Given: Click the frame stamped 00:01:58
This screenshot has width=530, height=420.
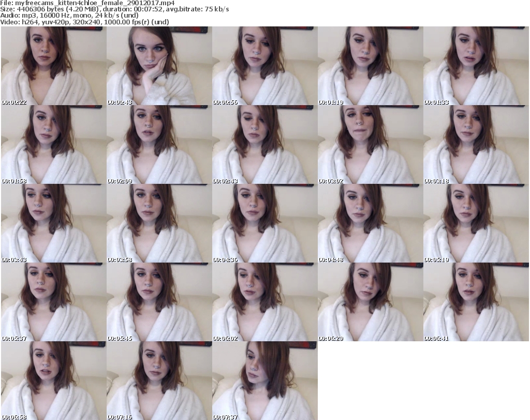Looking at the screenshot, I should coord(53,144).
